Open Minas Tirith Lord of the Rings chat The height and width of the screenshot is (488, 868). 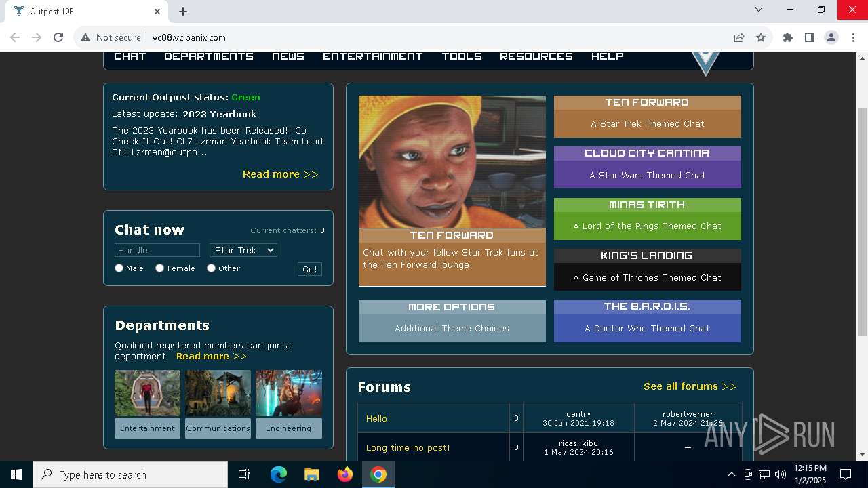click(x=648, y=219)
